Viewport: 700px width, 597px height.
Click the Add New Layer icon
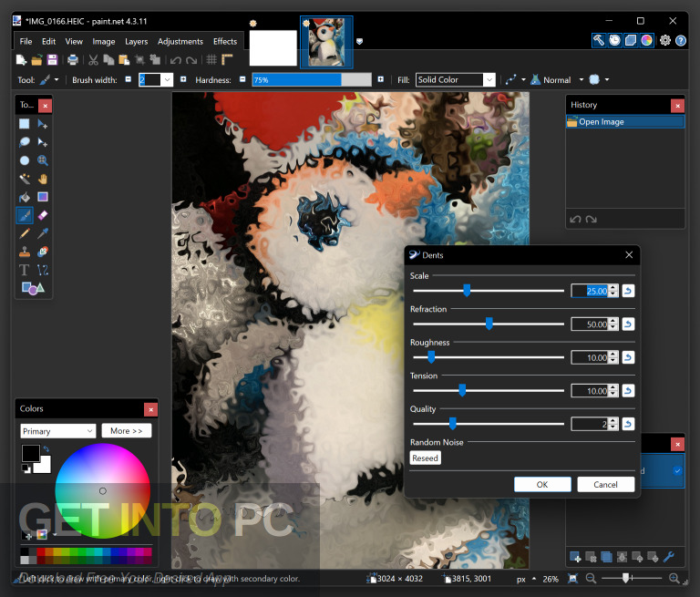[x=575, y=557]
